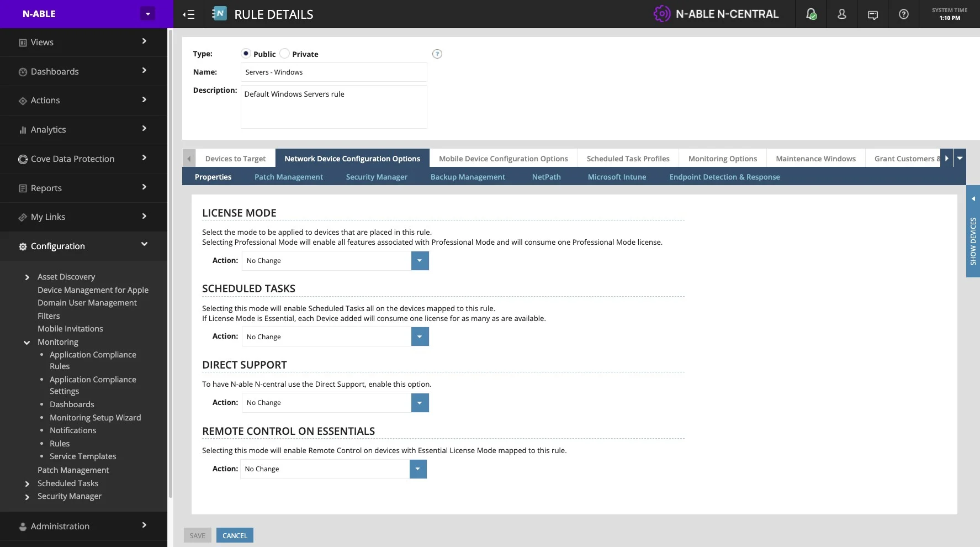Open Domain User Management link

[87, 303]
